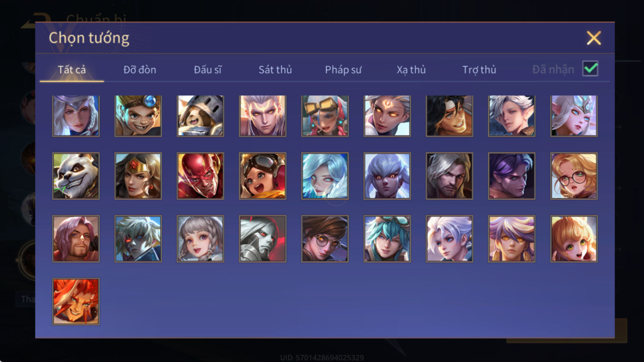The height and width of the screenshot is (362, 644).
Task: Select the icy blue-haired woman portrait
Action: (325, 176)
